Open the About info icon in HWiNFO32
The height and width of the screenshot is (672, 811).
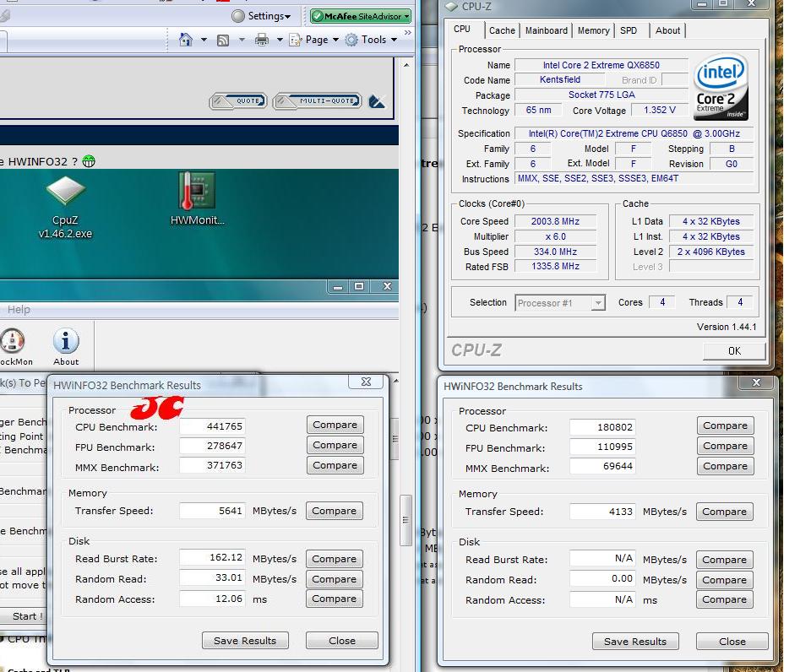[x=66, y=347]
